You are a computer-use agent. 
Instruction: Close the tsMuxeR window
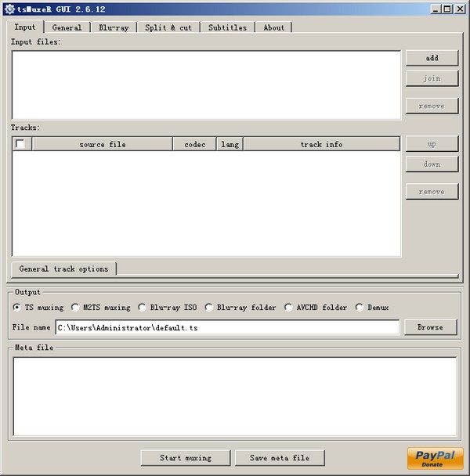pyautogui.click(x=461, y=9)
